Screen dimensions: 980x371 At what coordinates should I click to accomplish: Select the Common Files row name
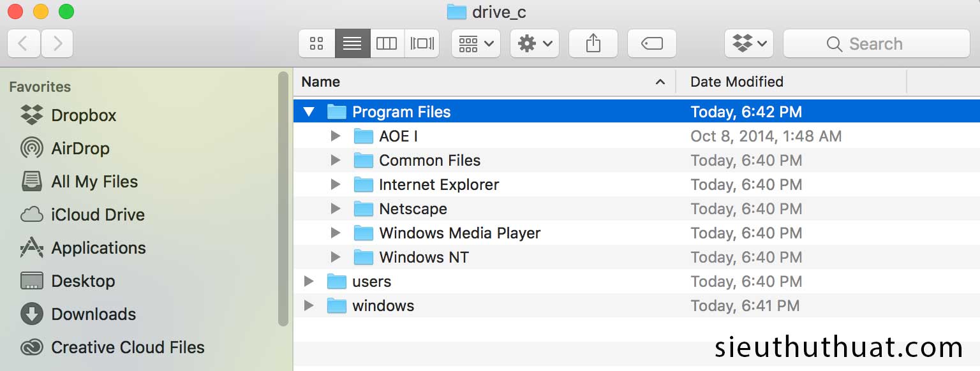point(430,161)
